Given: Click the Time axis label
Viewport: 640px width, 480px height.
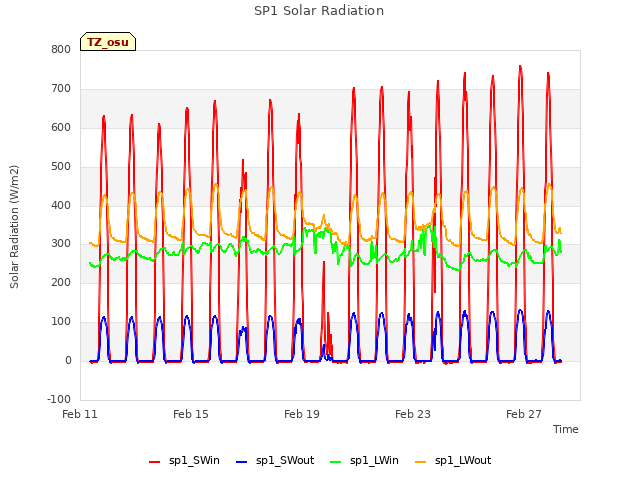Looking at the screenshot, I should 565,429.
